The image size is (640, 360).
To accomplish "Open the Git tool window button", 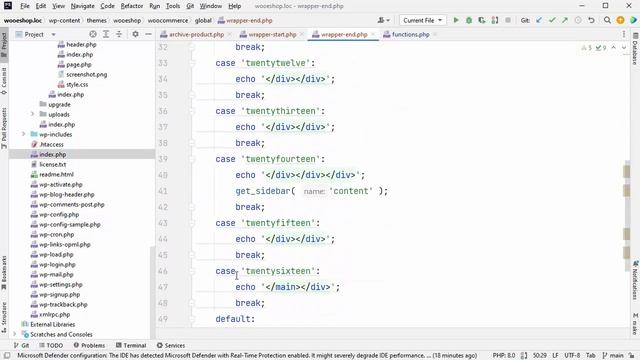I will (x=21, y=345).
